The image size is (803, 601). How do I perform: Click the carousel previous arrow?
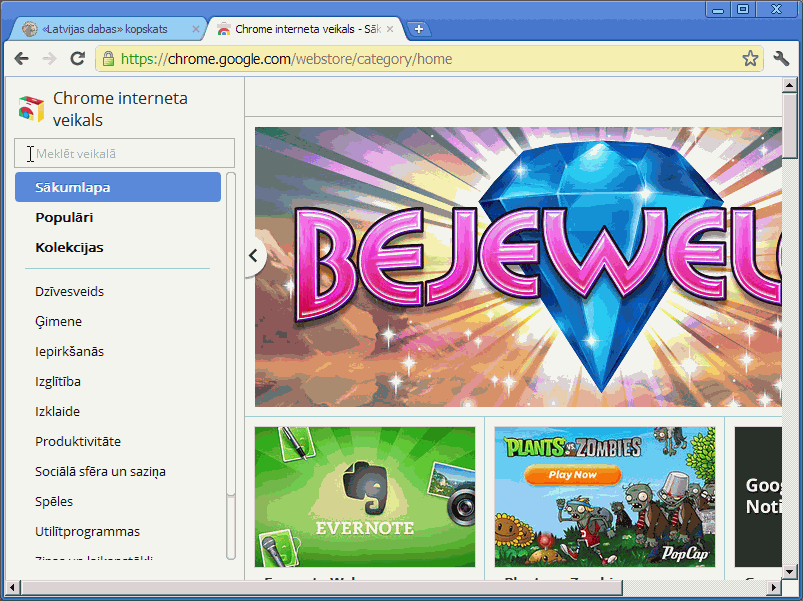254,255
